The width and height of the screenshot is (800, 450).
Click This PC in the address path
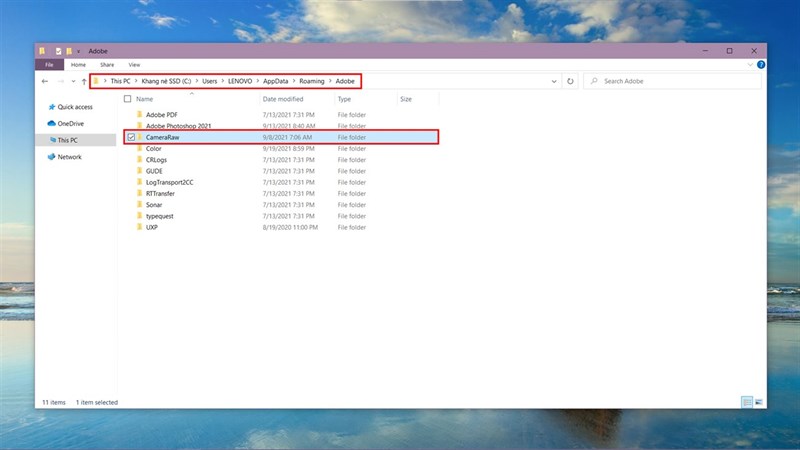pyautogui.click(x=120, y=81)
